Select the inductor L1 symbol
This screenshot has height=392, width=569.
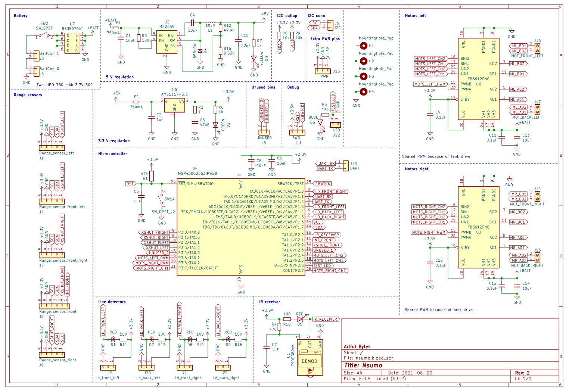210,23
